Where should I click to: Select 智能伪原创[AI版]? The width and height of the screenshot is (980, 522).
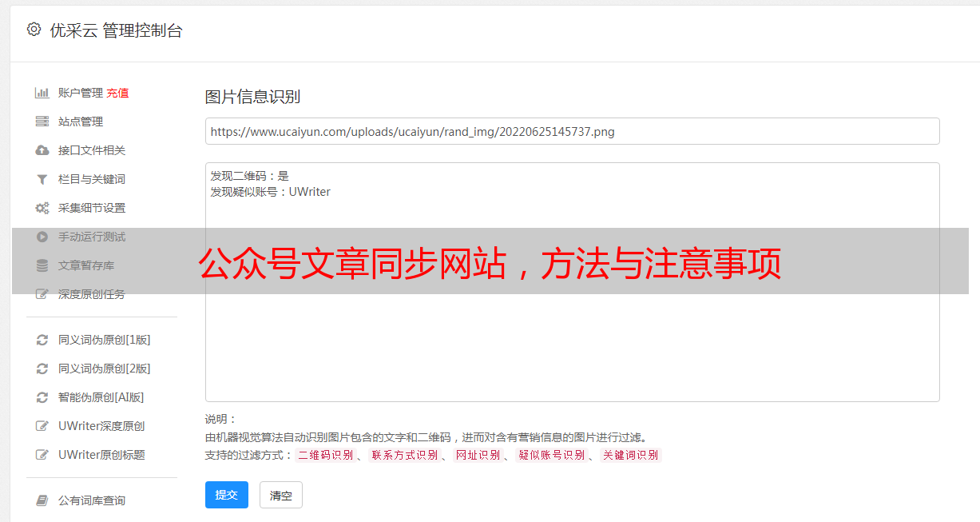(x=101, y=397)
